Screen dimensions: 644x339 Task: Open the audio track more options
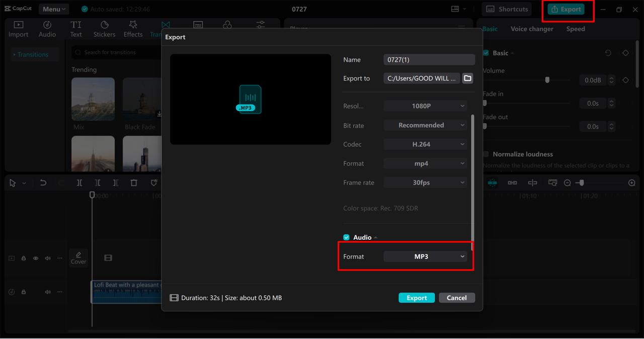60,292
